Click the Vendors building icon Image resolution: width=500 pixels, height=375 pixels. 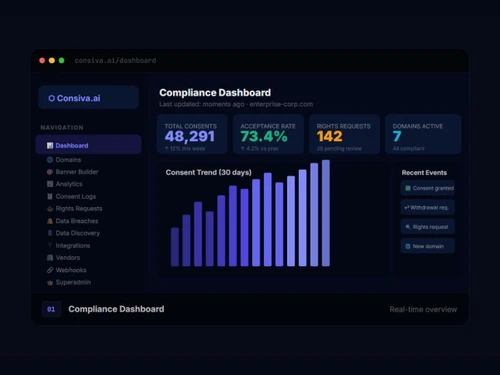pos(50,258)
